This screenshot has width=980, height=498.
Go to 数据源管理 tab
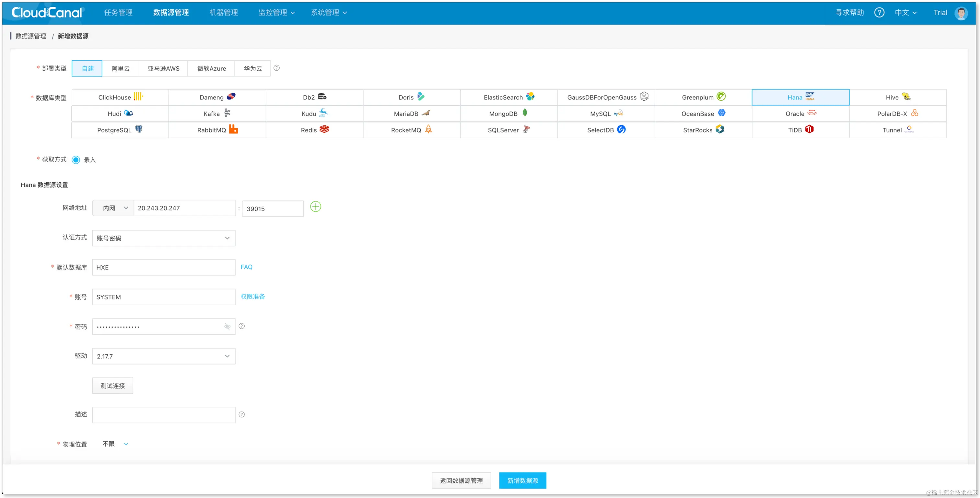(x=171, y=13)
